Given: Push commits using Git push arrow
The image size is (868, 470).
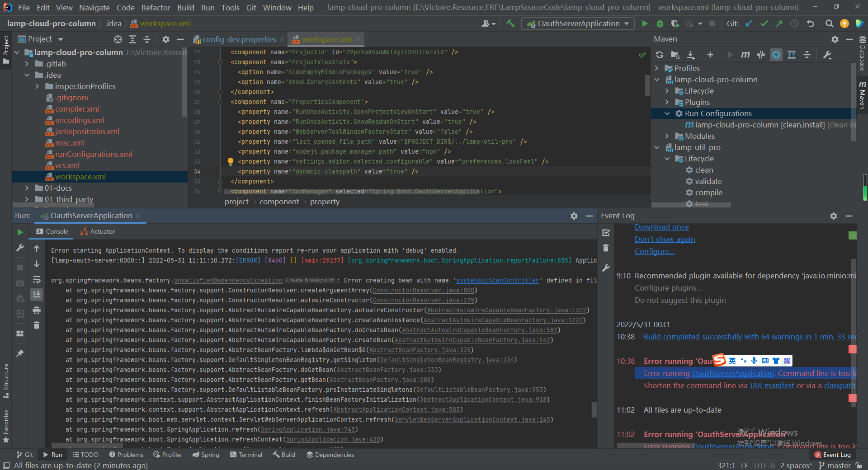Looking at the screenshot, I should click(779, 23).
